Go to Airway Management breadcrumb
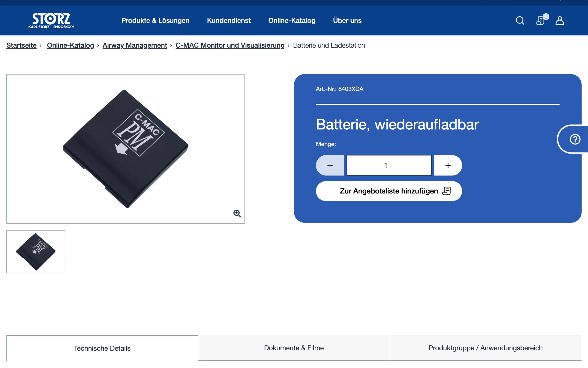 point(135,45)
